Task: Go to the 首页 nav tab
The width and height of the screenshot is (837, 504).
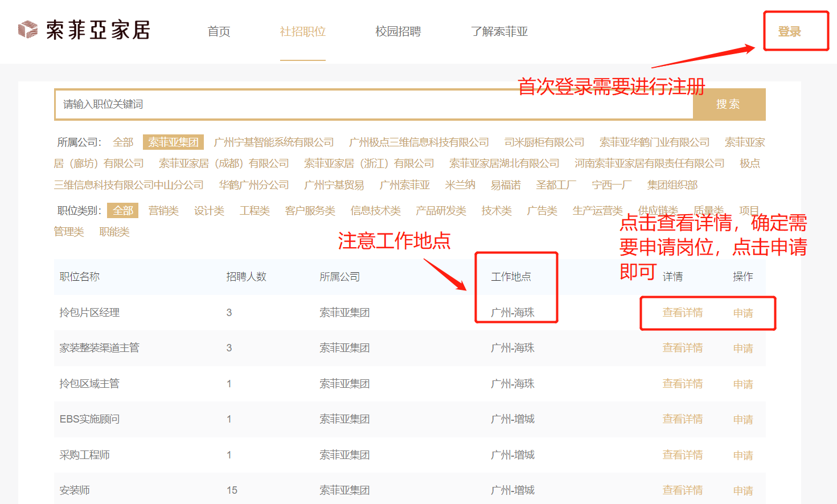Action: click(219, 31)
